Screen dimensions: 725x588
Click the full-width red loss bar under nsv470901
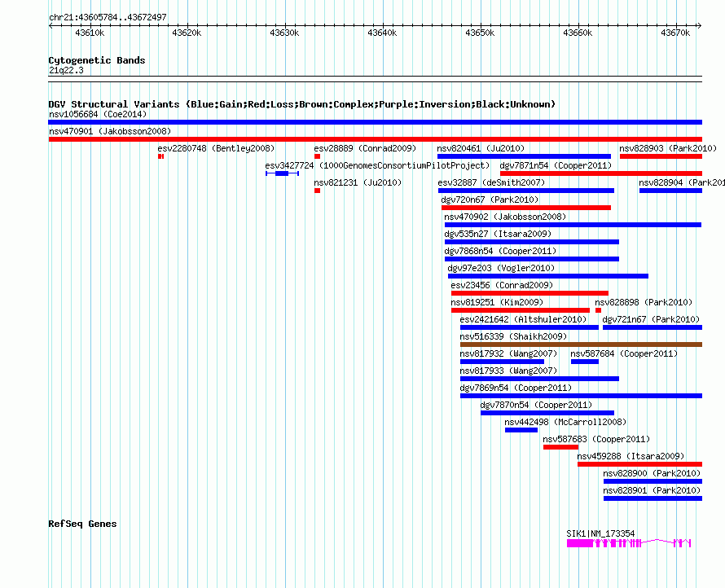pyautogui.click(x=375, y=139)
